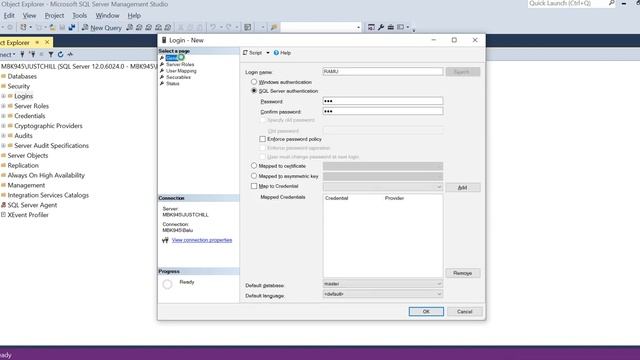Expand the Server Roles folder node

(x=3, y=106)
